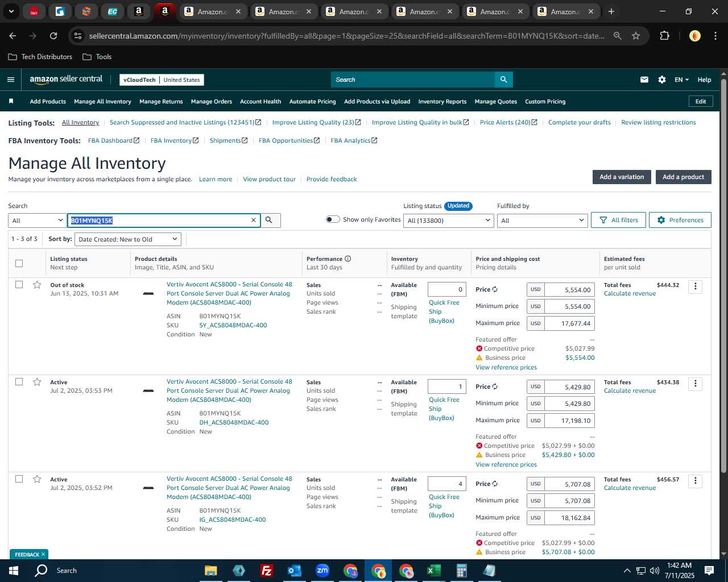Open the browser tab search dropdown arrow
Screen dimensions: 728x582
(x=11, y=11)
